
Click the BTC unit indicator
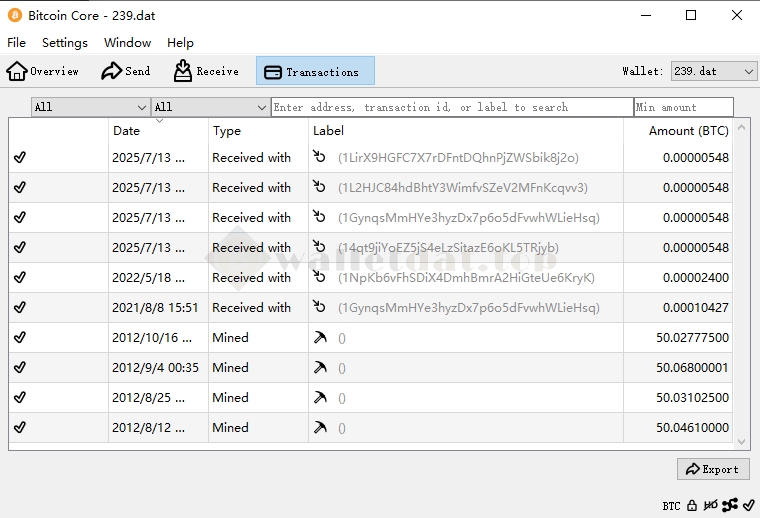click(x=671, y=506)
